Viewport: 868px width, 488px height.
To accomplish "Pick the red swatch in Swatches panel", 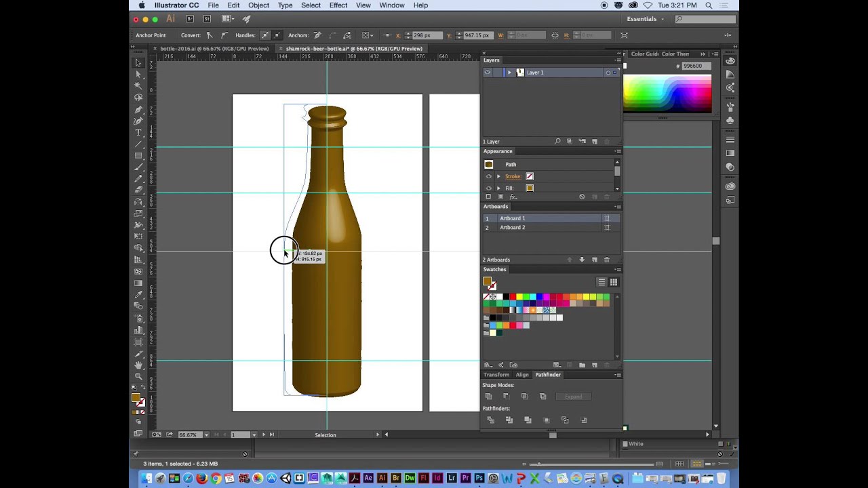I will pyautogui.click(x=512, y=297).
